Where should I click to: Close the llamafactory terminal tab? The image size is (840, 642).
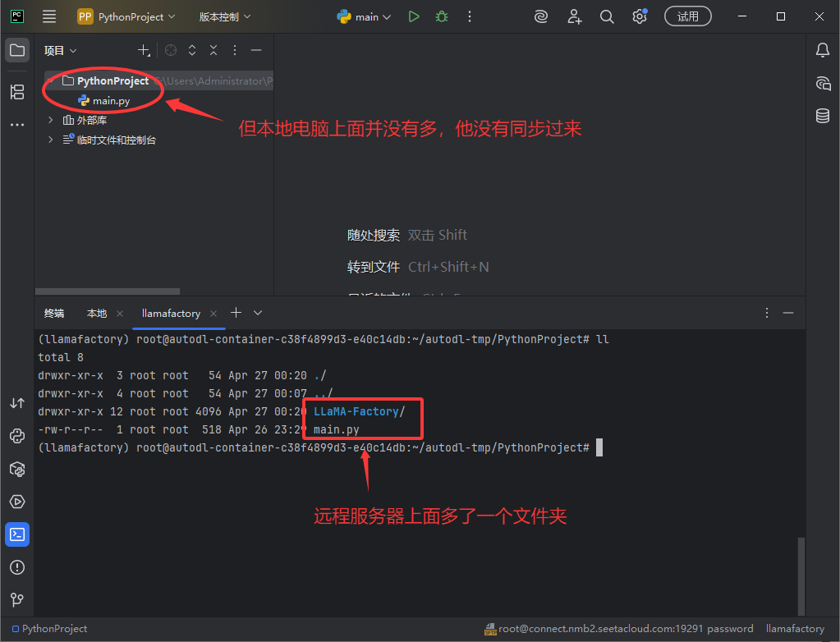(213, 314)
